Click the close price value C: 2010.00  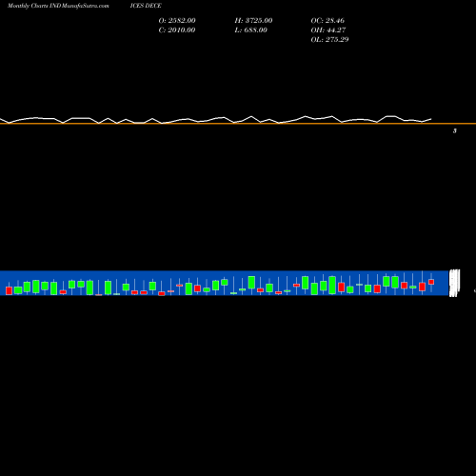point(177,30)
